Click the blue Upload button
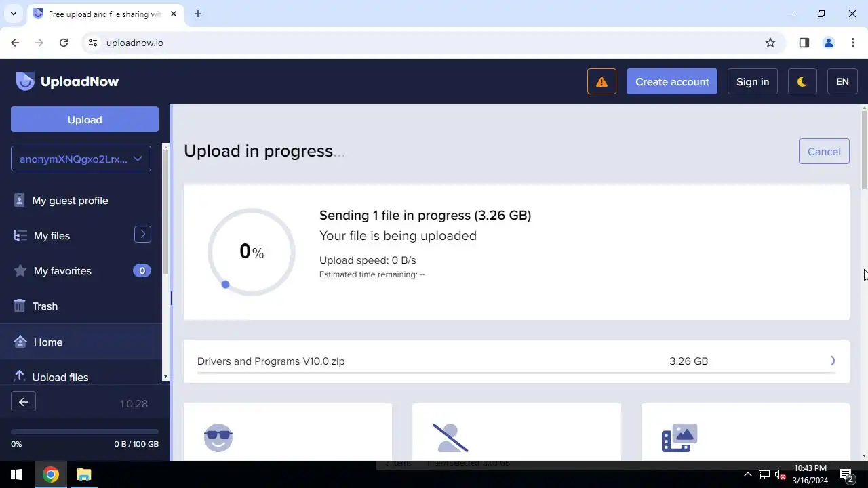 (85, 119)
